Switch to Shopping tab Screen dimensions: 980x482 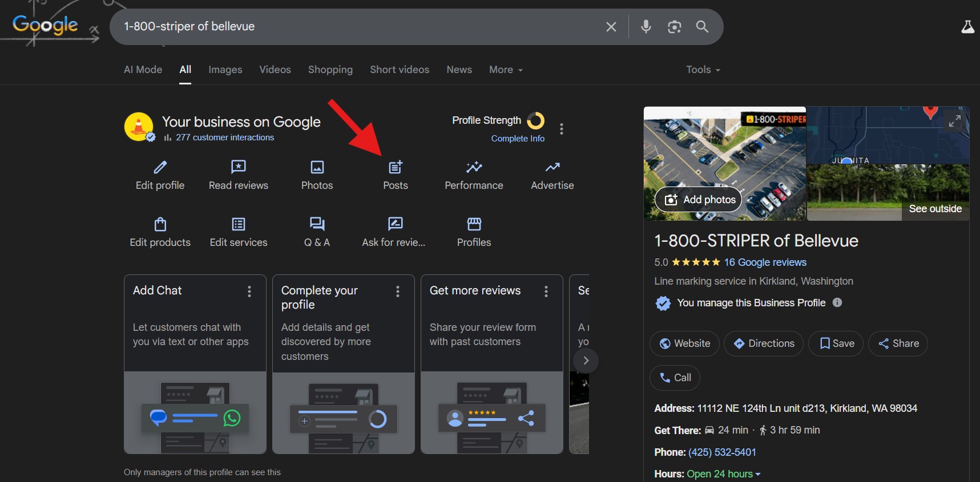(330, 70)
